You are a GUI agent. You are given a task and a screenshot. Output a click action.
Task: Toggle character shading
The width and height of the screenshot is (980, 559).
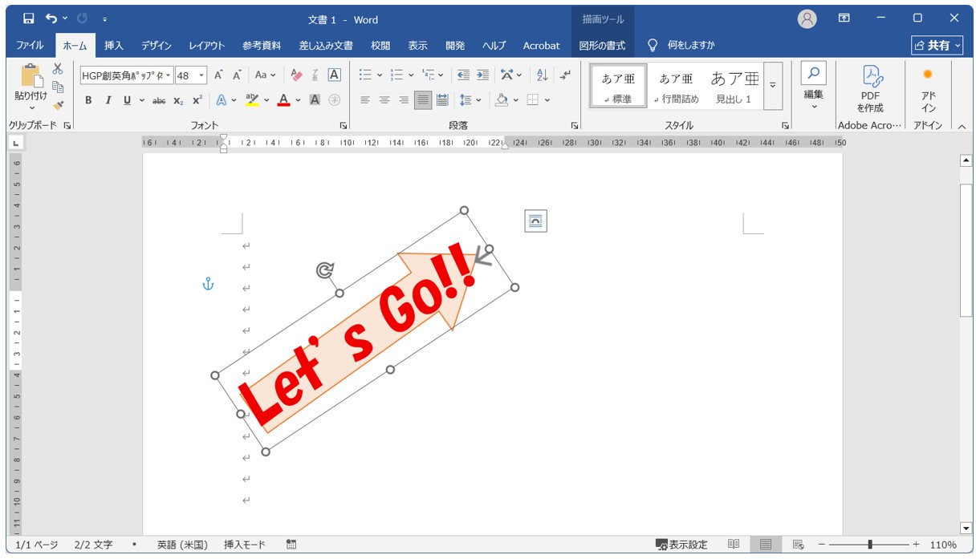tap(315, 100)
